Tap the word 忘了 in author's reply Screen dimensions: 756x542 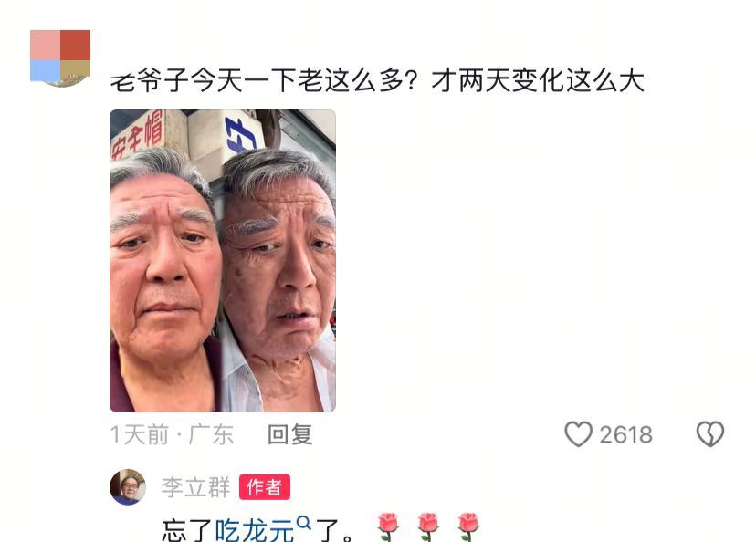[187, 531]
